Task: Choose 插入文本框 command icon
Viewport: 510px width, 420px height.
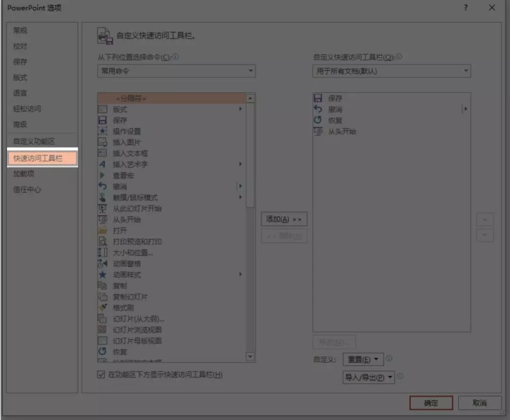Action: (103, 153)
